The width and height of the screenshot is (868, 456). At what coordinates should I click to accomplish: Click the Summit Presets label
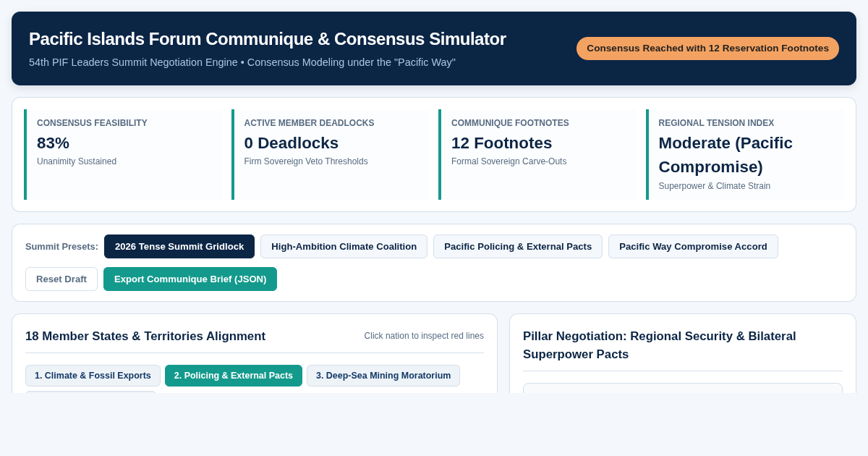(x=61, y=246)
